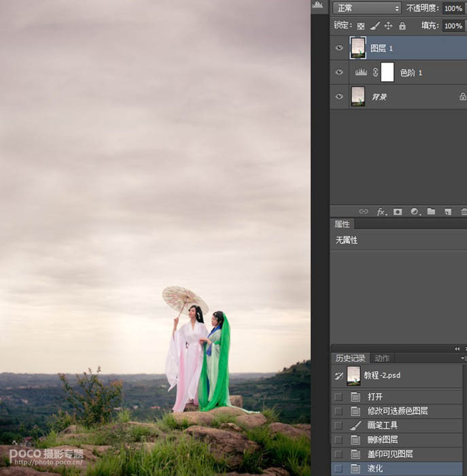Click the state icon next to 盖印可见图层
This screenshot has width=467, height=476.
(356, 454)
